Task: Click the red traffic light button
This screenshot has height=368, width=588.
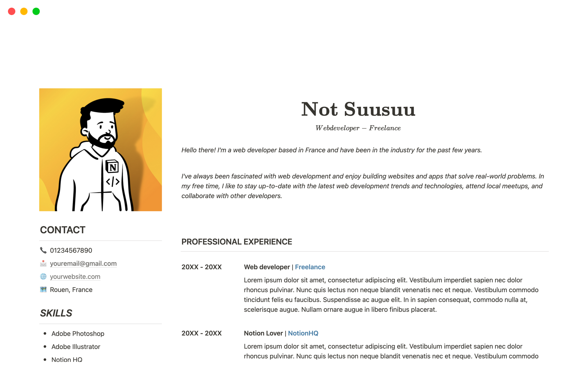Action: click(x=11, y=11)
